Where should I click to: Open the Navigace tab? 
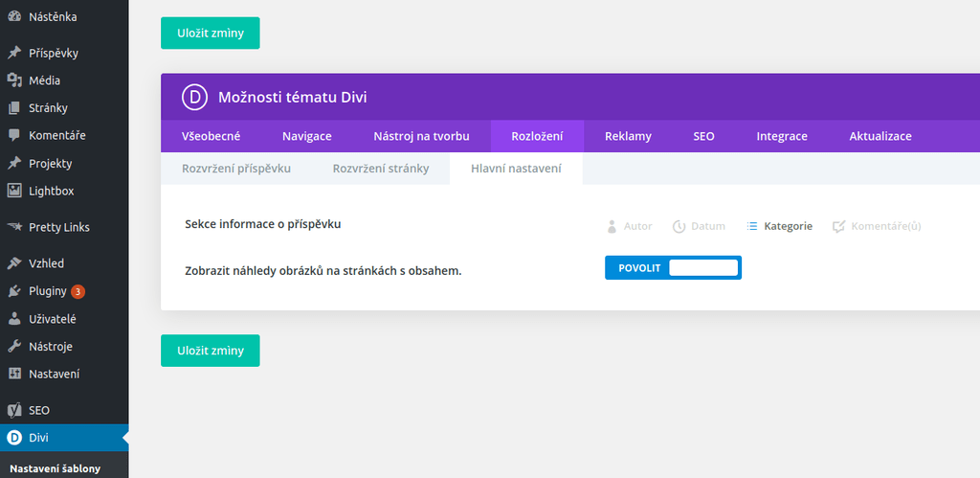point(307,136)
